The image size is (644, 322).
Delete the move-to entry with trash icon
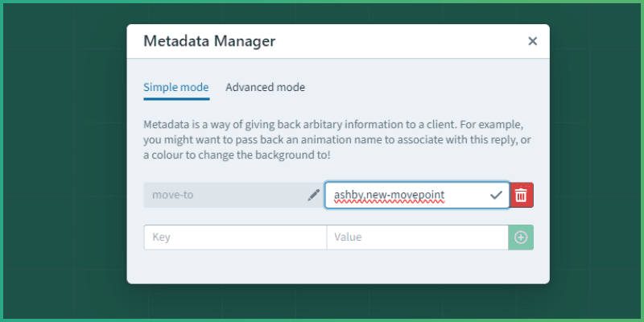[521, 195]
